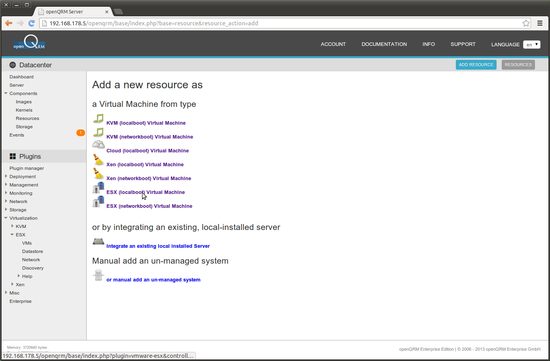The width and height of the screenshot is (550, 361).
Task: Expand the Deployment plugins section
Action: coord(6,176)
